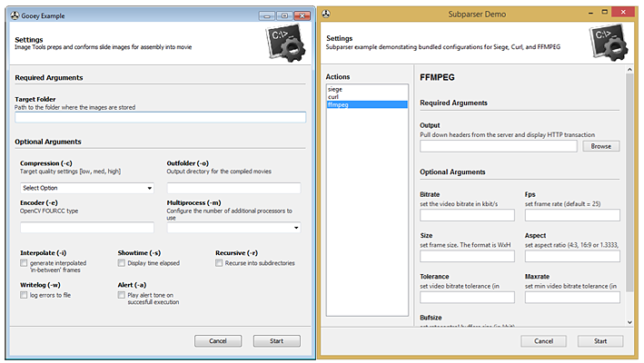The width and height of the screenshot is (644, 363).
Task: Click the Tolerance input field
Action: pyautogui.click(x=467, y=298)
